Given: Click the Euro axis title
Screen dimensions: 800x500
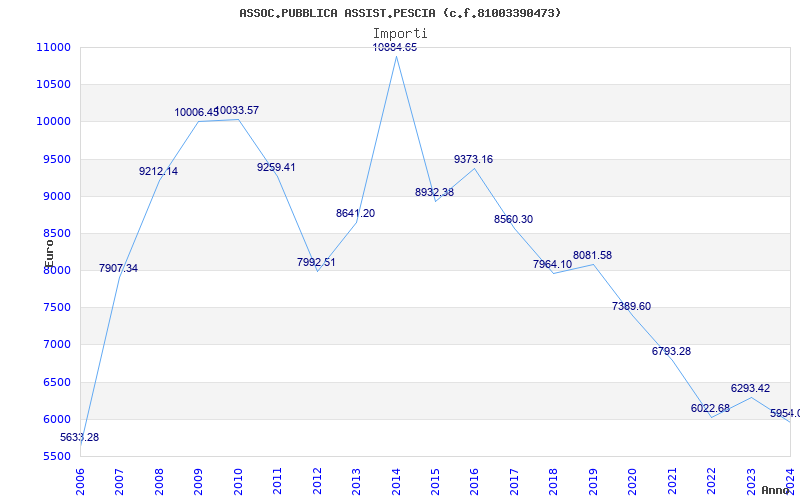Looking at the screenshot, I should (49, 254).
